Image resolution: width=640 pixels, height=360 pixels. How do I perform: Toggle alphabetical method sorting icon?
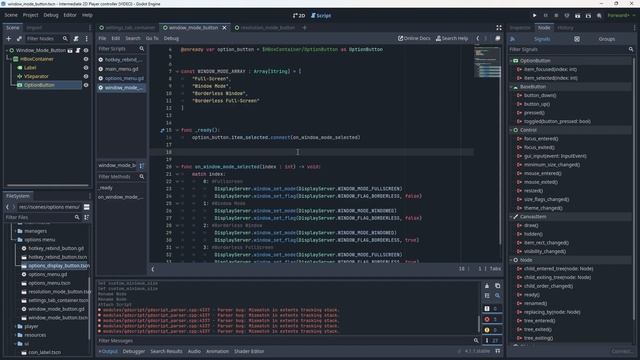141,166
